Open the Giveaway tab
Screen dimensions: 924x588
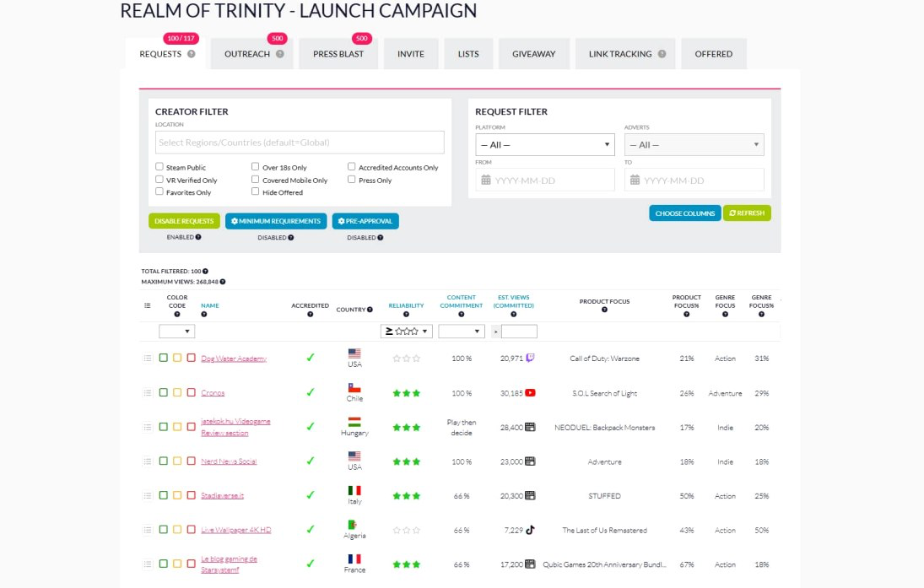pos(534,54)
